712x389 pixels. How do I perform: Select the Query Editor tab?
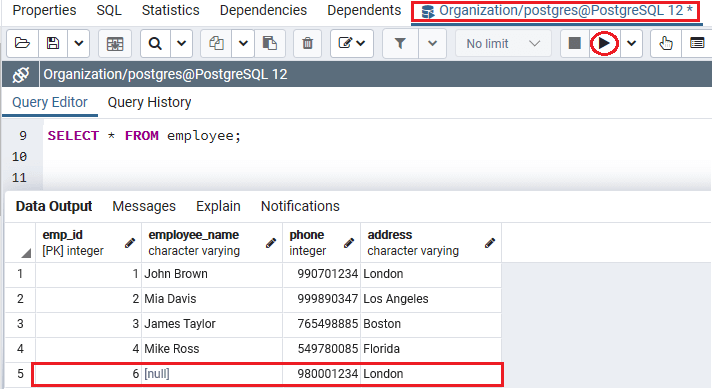[50, 103]
